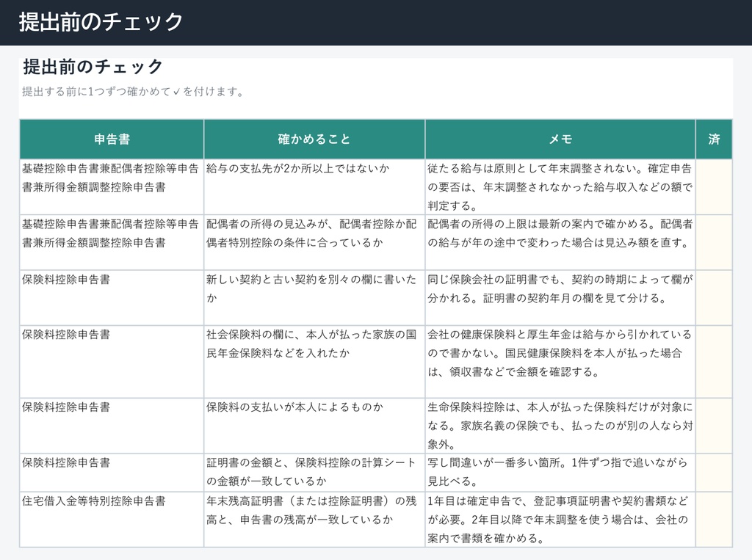752x560 pixels.
Task: Mark the 済 cell for the 社会保険料の欄 row
Action: coord(714,362)
